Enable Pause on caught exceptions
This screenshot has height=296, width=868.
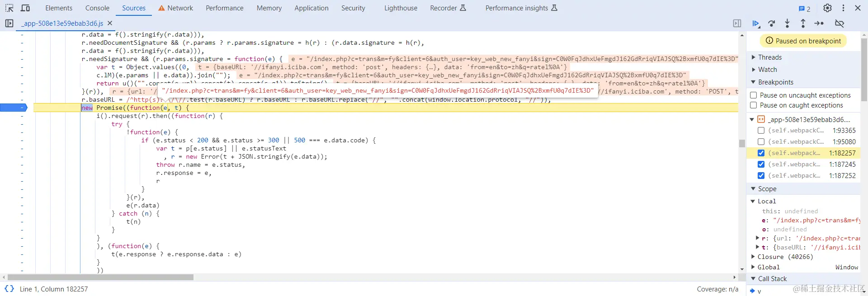pyautogui.click(x=754, y=105)
